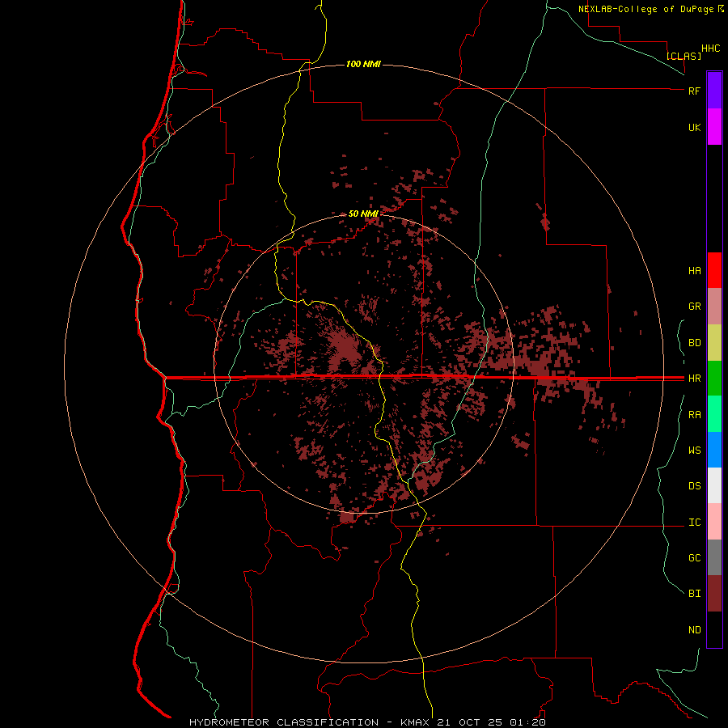The height and width of the screenshot is (728, 728).
Task: Click the RA light green legend swatch
Action: click(714, 414)
